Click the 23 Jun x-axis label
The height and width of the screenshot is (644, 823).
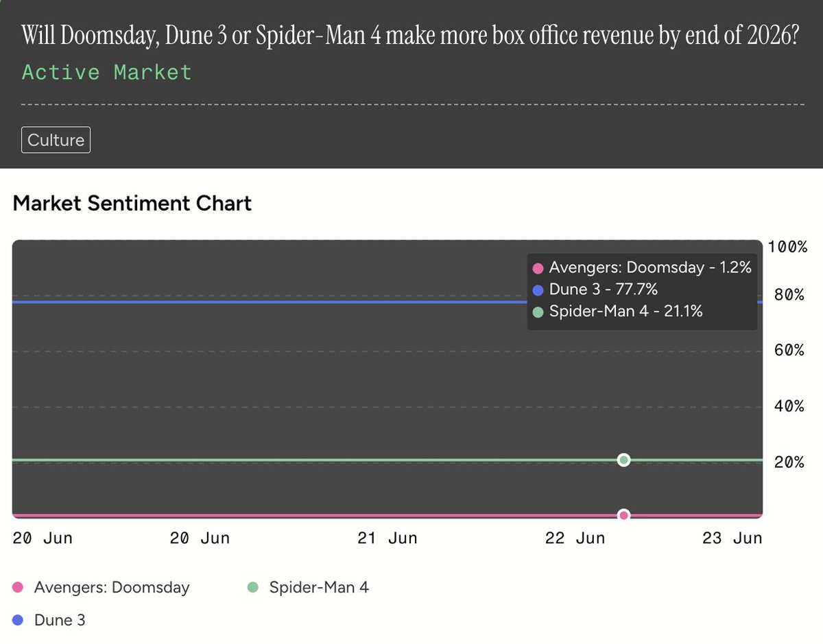coord(732,538)
